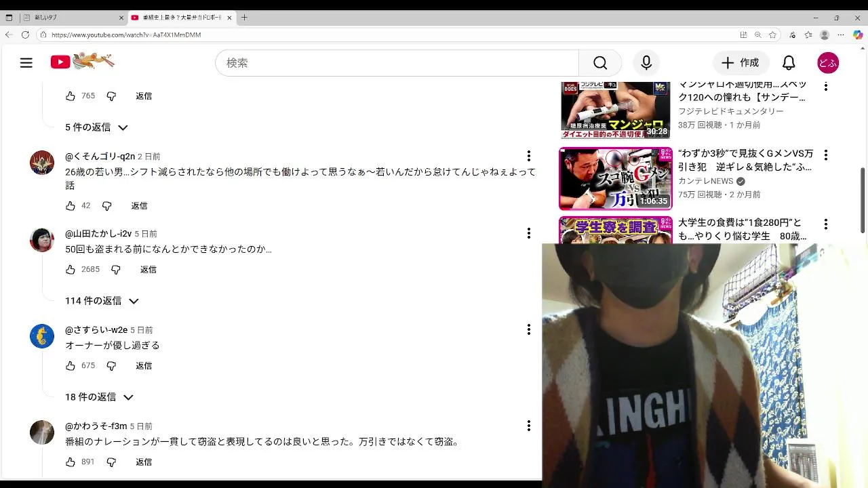The image size is (868, 488).
Task: Open menu for the フジテレビドキュメンタリー video
Action: (x=825, y=86)
